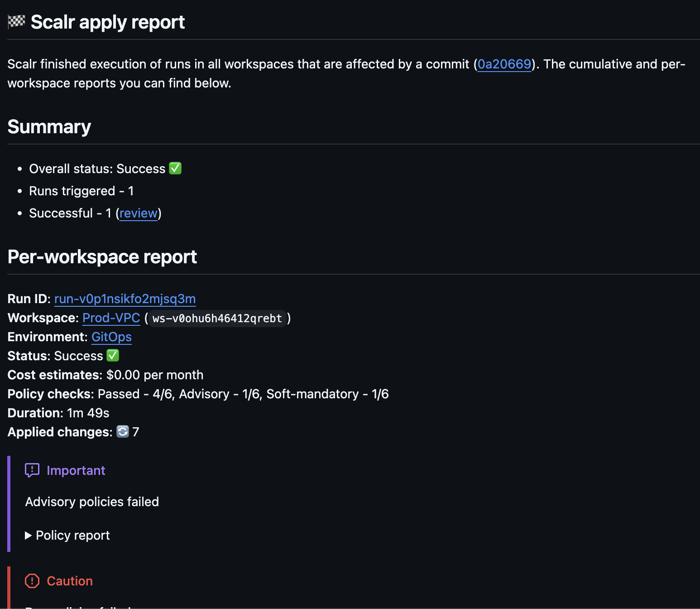Open the review link for successful runs
The height and width of the screenshot is (609, 700).
click(139, 213)
